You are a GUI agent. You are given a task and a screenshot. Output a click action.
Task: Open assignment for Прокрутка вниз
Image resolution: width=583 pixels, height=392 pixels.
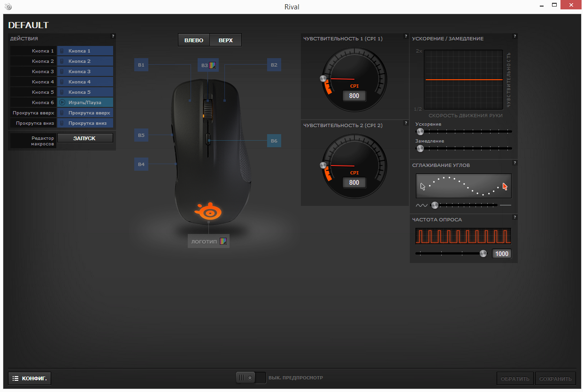coord(85,123)
